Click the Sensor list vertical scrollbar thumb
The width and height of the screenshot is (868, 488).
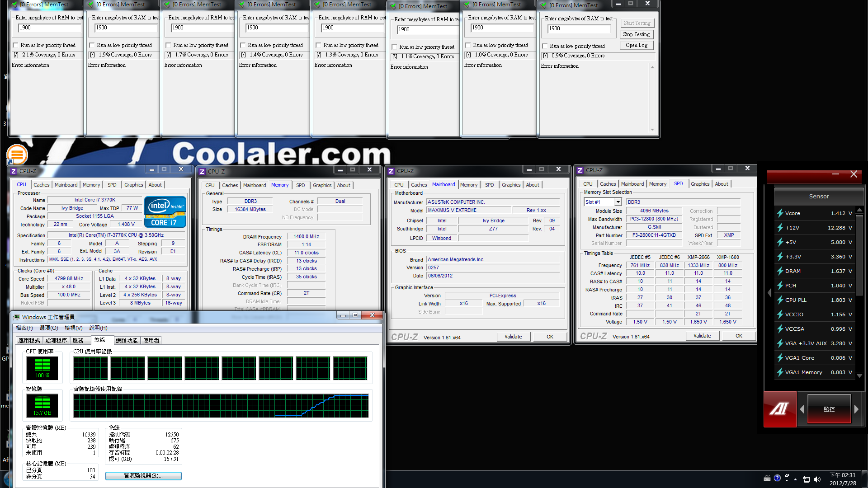tap(859, 255)
